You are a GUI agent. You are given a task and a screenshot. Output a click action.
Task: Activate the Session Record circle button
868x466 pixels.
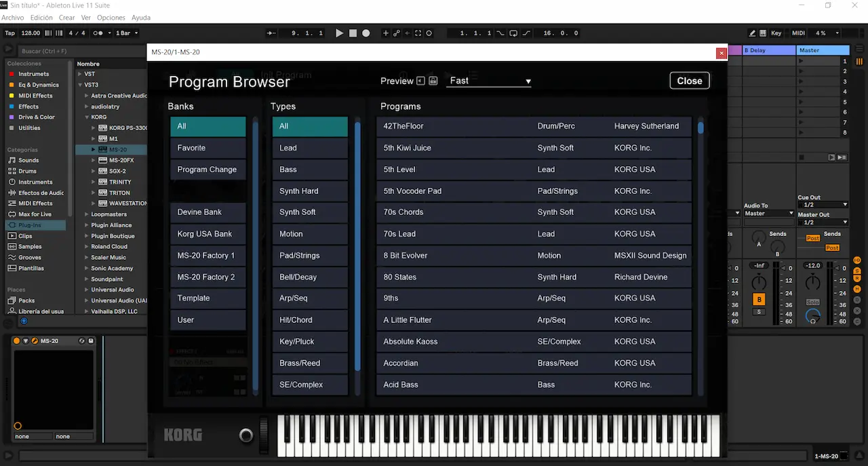tap(429, 33)
